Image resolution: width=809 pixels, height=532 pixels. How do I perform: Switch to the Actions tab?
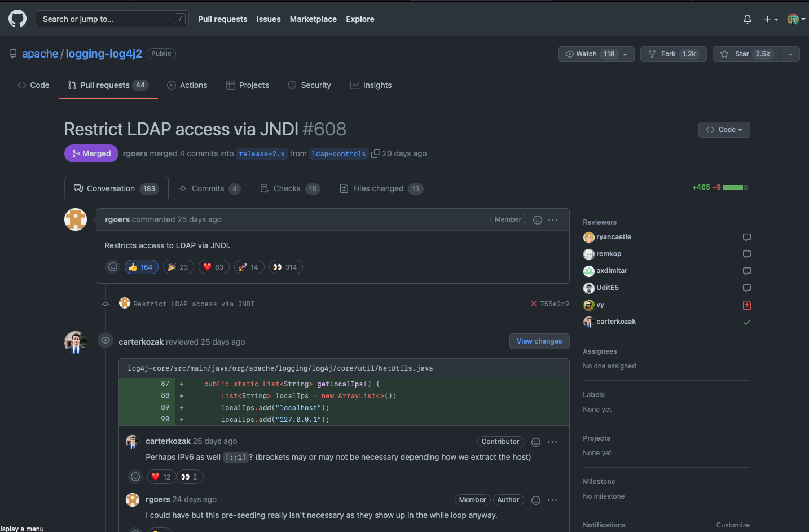(187, 85)
